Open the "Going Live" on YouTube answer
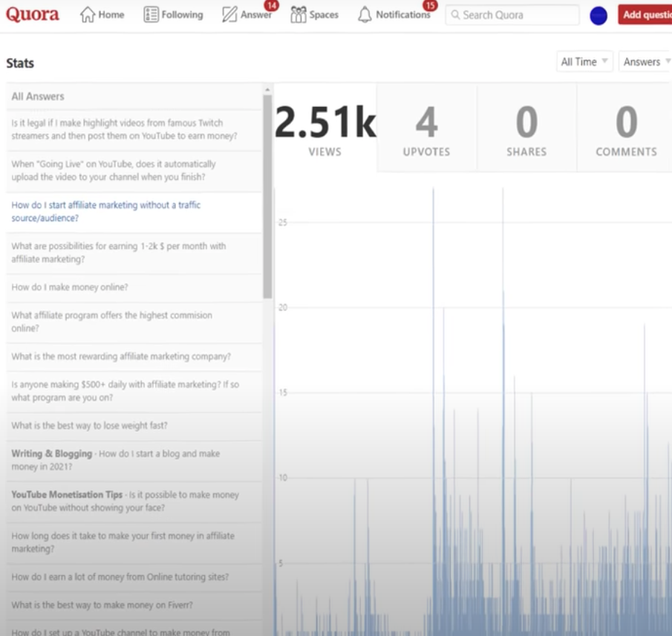 pyautogui.click(x=134, y=171)
